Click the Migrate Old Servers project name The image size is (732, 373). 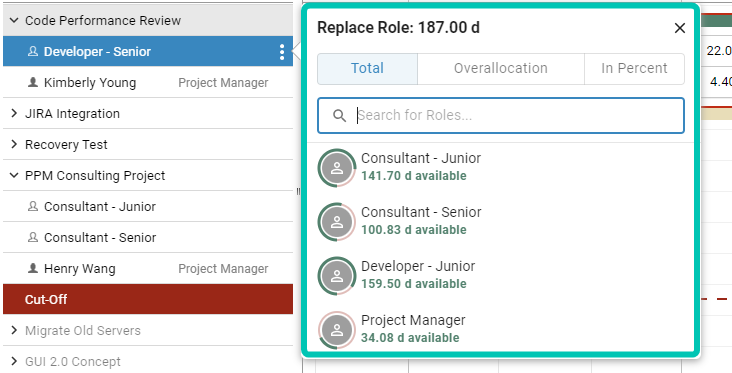(x=83, y=331)
